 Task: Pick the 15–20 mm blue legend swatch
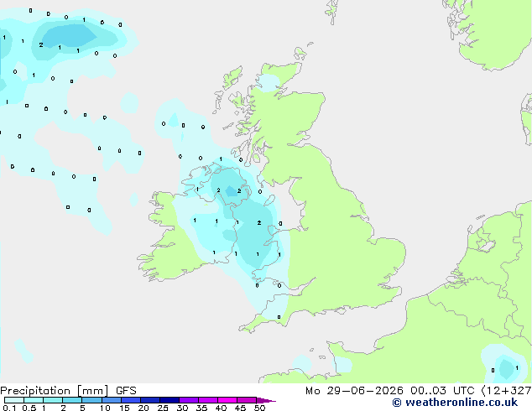click(x=131, y=400)
